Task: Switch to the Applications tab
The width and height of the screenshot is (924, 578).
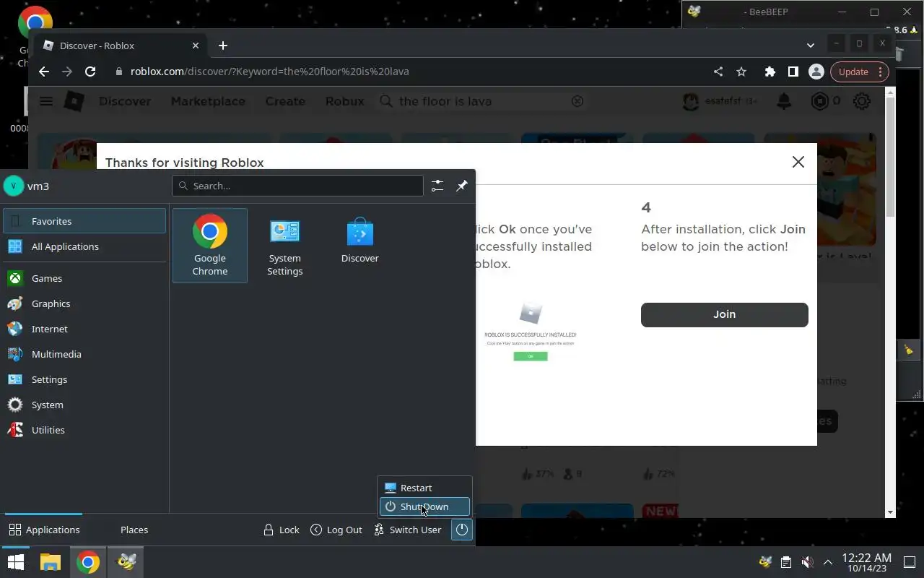Action: [44, 530]
